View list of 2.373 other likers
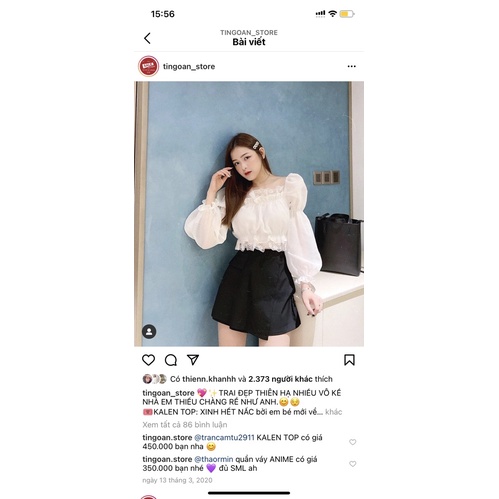Image resolution: width=499 pixels, height=499 pixels. pos(280,379)
